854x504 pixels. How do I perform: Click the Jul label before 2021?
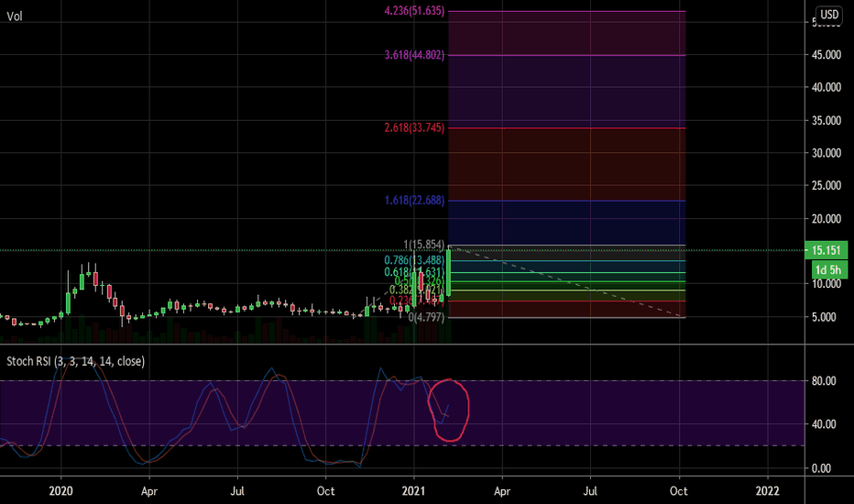[x=237, y=491]
